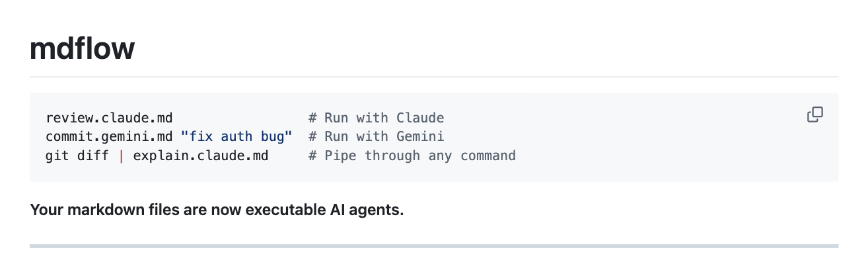This screenshot has height=270, width=868.
Task: Click the tagline sentence below the code
Action: [x=217, y=211]
